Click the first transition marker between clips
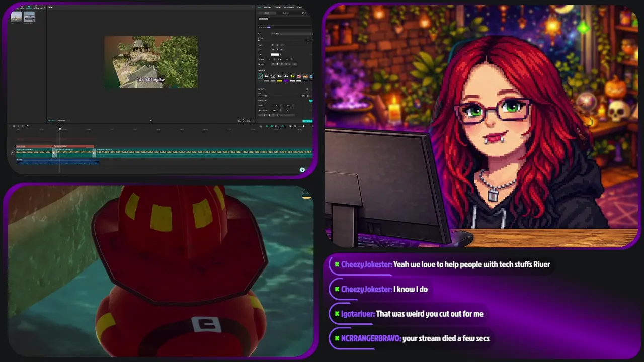This screenshot has height=362, width=644. coord(54,153)
